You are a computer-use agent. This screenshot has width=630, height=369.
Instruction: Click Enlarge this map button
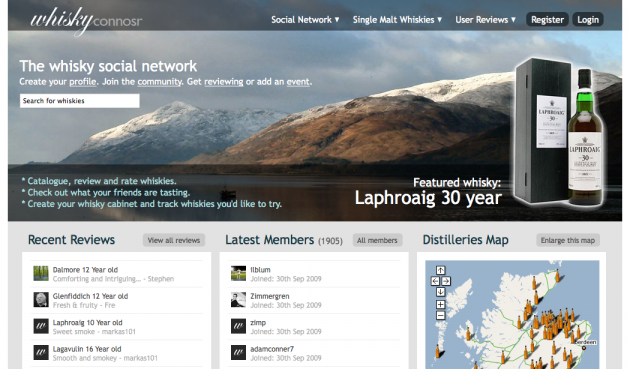click(568, 240)
